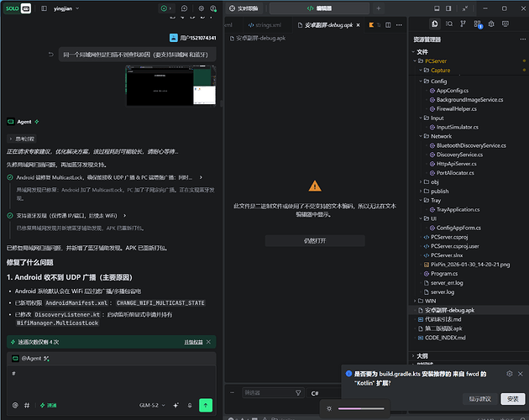Open the Debug bug icon in the sidebar
The width and height of the screenshot is (529, 420).
(491, 24)
